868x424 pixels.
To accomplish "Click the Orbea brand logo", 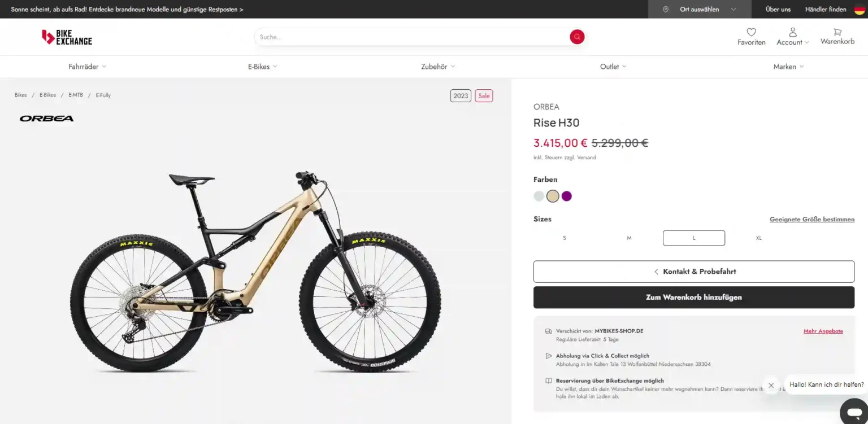I will click(x=46, y=119).
